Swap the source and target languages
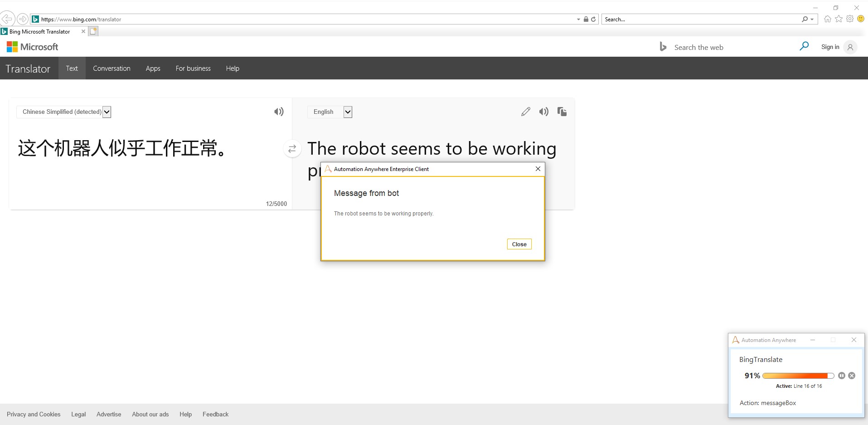Screen dimensions: 868x425 292,148
